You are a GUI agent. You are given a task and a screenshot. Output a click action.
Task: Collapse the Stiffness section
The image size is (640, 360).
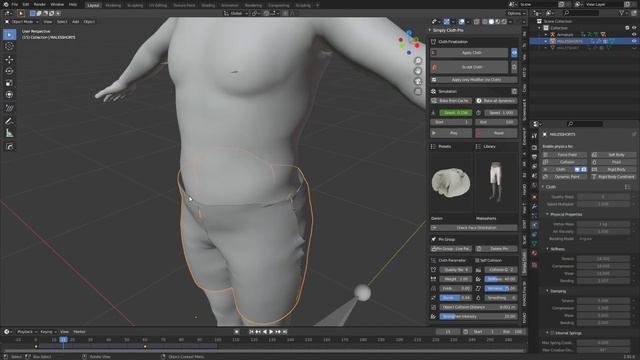click(x=547, y=249)
